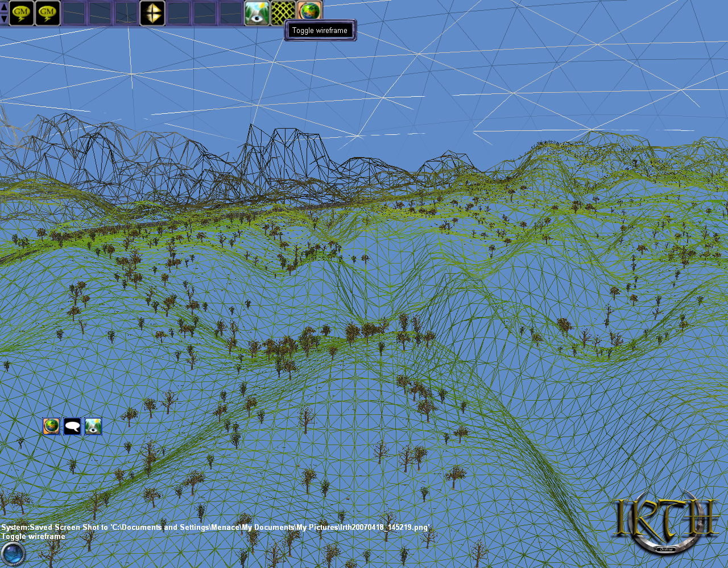Click the "Toggle wireframe" tooltip label
The height and width of the screenshot is (568, 728).
(320, 31)
